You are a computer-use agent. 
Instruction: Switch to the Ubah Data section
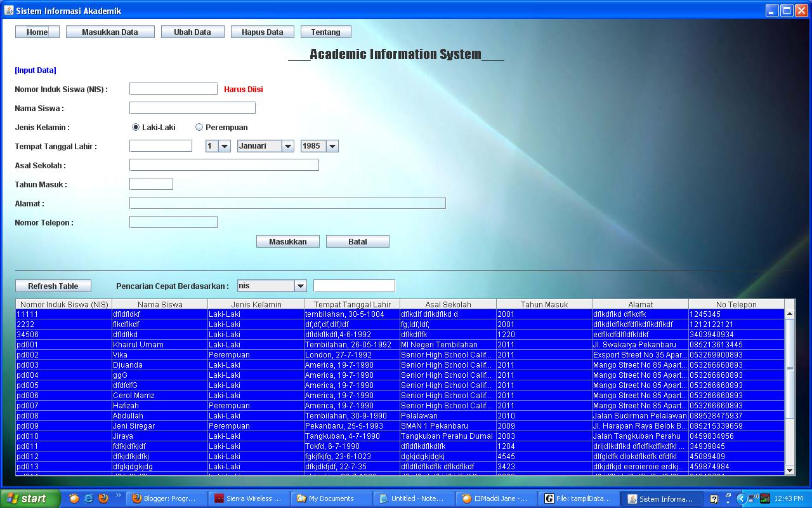click(192, 31)
